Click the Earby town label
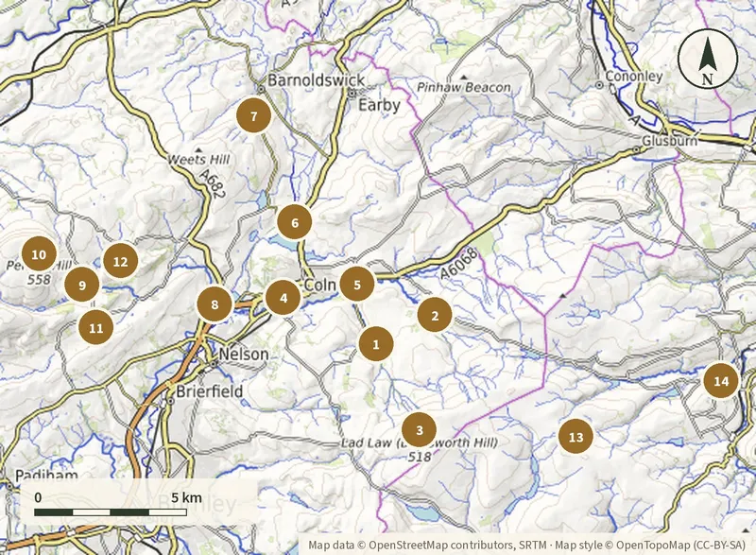The height and width of the screenshot is (555, 756). [x=379, y=105]
